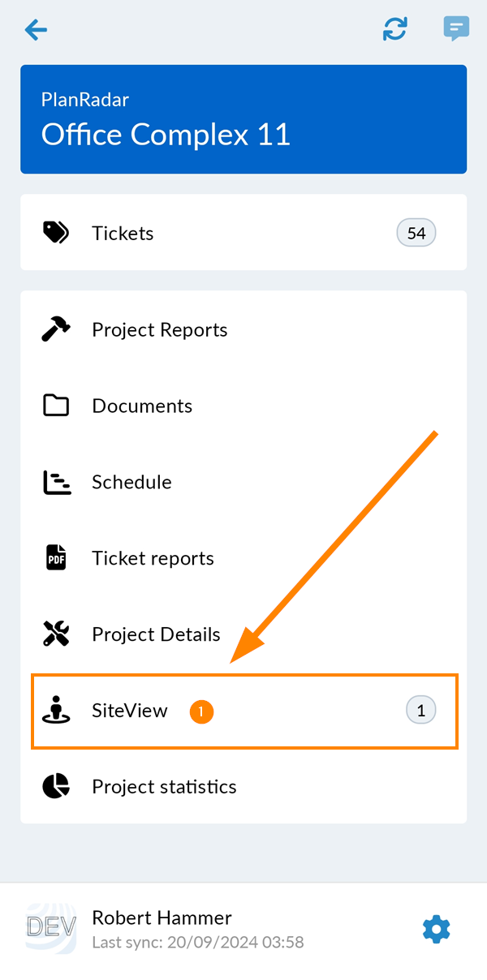Click the Documents folder icon
Image resolution: width=487 pixels, height=980 pixels.
tap(56, 406)
